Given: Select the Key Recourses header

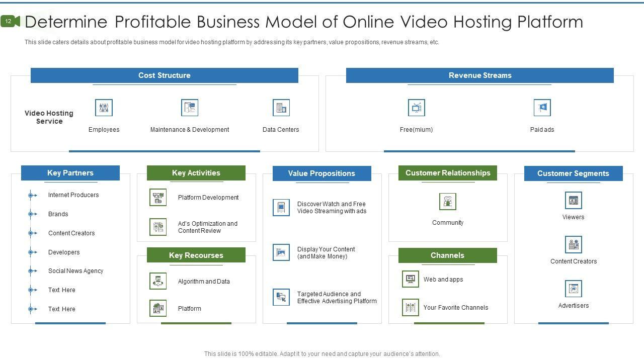Looking at the screenshot, I should coord(196,255).
